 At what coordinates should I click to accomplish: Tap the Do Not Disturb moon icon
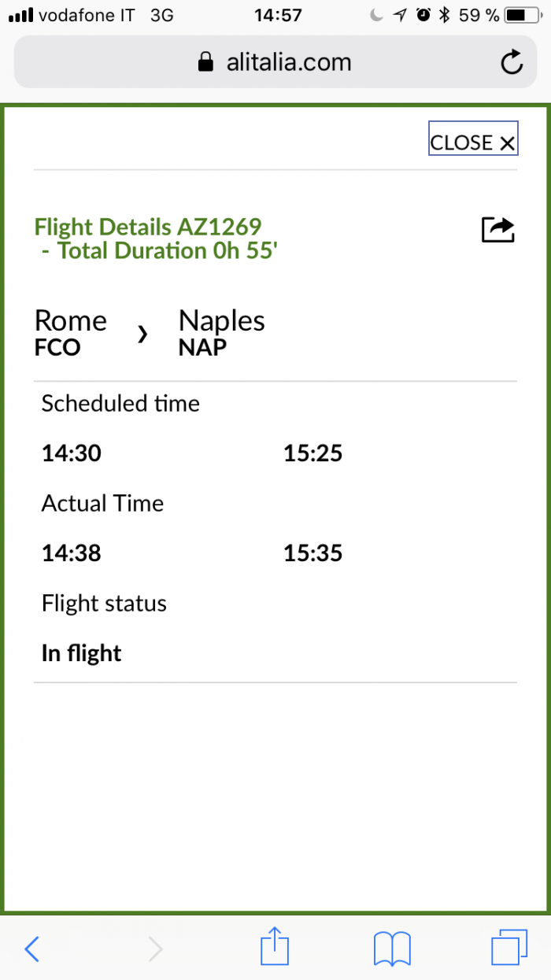[377, 15]
